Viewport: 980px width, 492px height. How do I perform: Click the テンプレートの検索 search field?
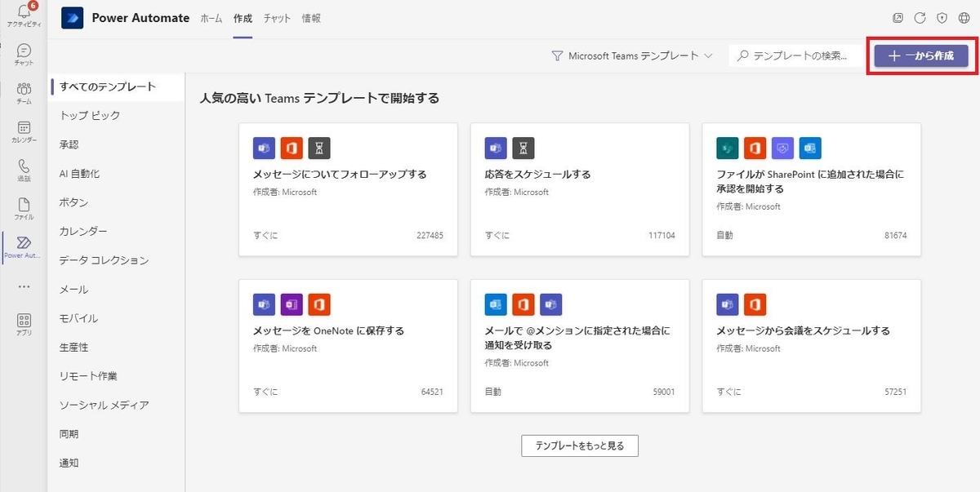795,56
